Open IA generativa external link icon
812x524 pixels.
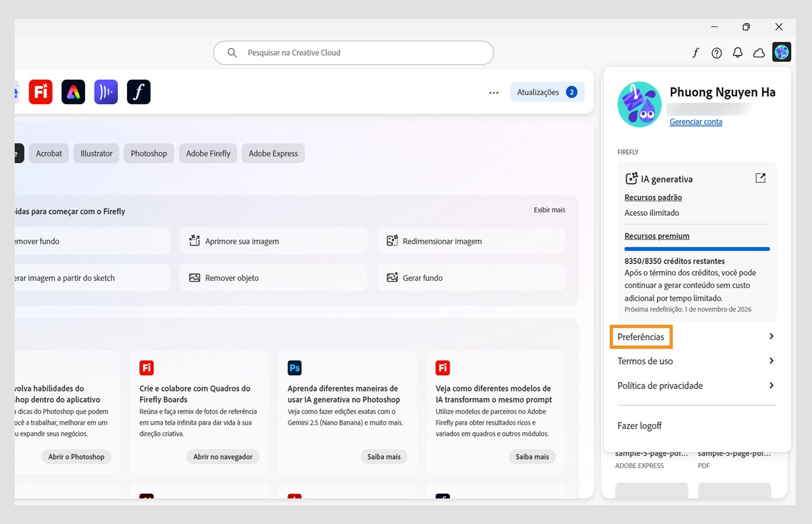(x=760, y=178)
